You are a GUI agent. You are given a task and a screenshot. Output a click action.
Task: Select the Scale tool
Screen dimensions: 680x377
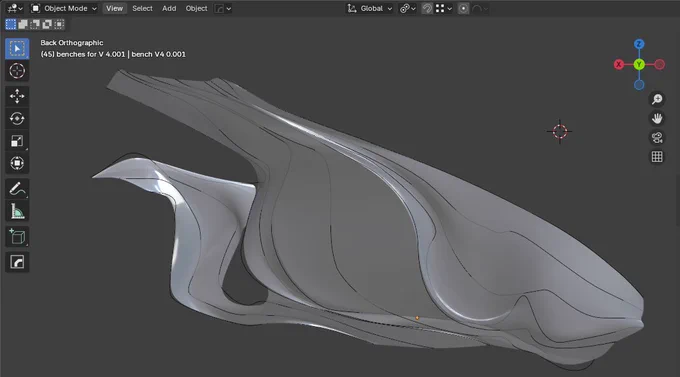(x=17, y=141)
